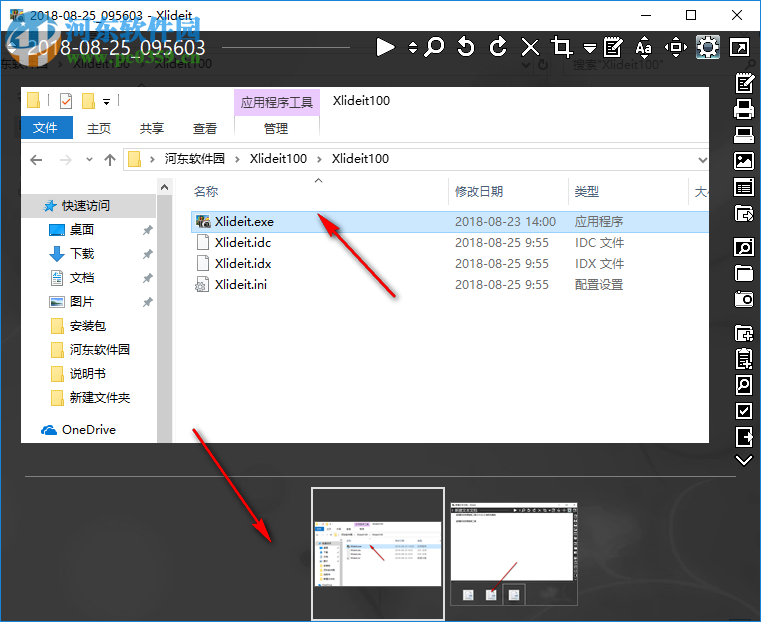Click 文档 in the navigation pane
The height and width of the screenshot is (622, 761).
(82, 278)
